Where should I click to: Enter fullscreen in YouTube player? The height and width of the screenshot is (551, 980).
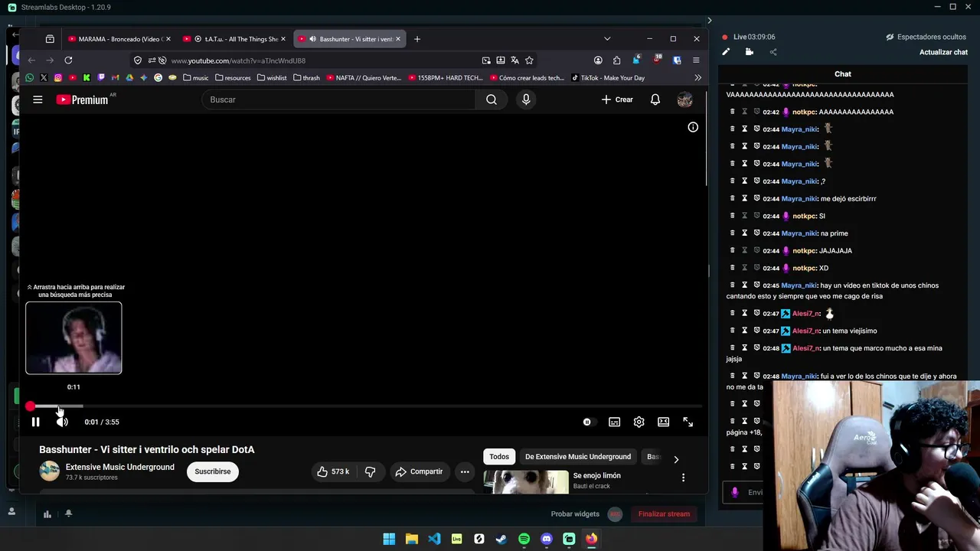[688, 422]
